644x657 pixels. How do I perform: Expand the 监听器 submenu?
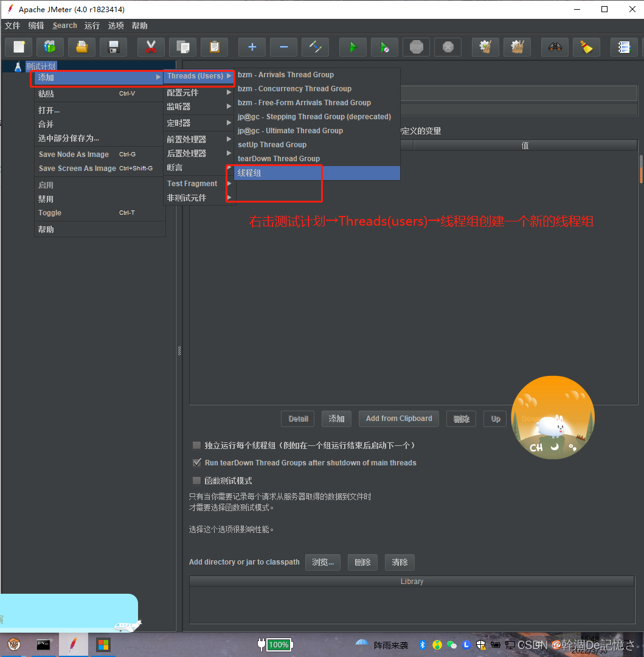[x=199, y=106]
